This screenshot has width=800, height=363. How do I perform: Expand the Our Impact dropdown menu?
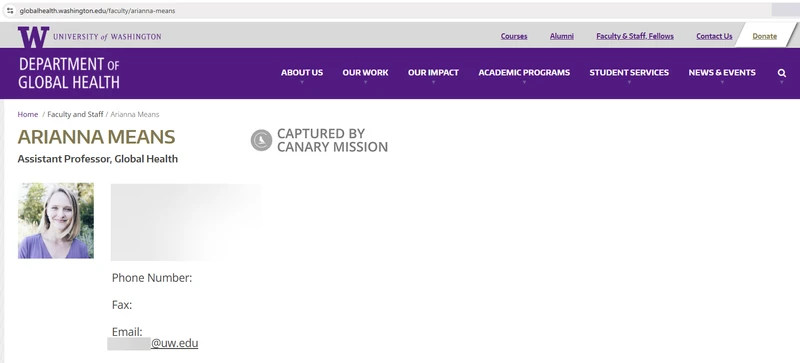click(433, 72)
